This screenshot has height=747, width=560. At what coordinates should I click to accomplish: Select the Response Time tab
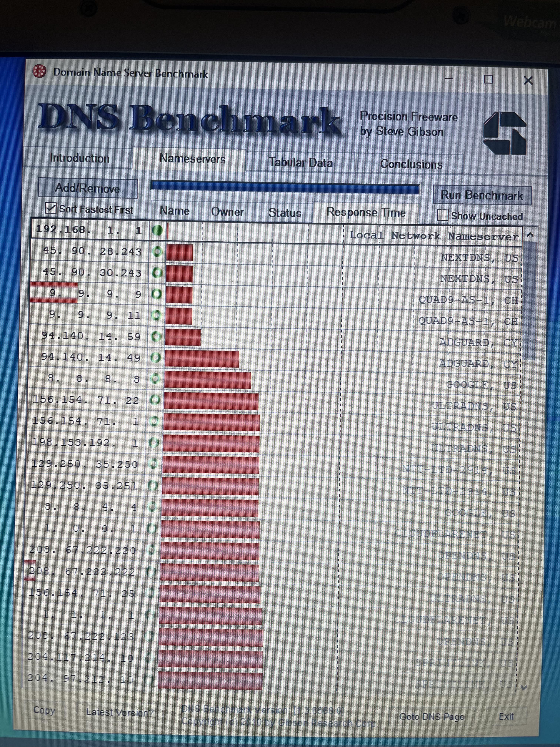pyautogui.click(x=366, y=213)
